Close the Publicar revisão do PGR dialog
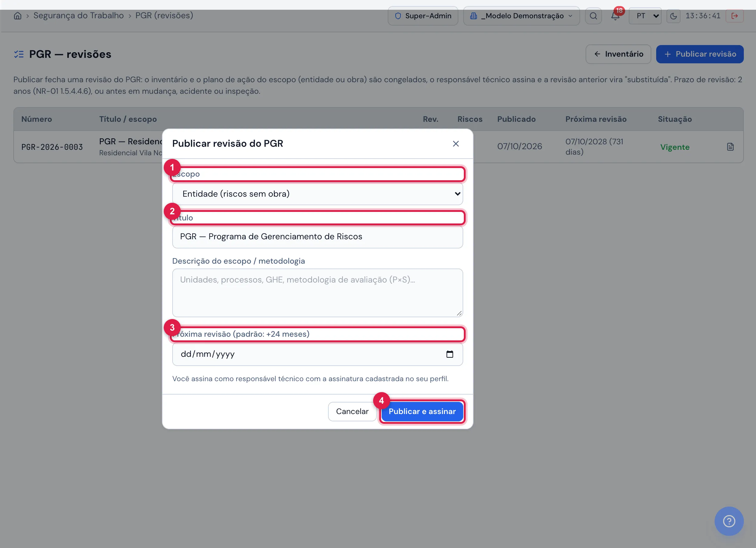This screenshot has height=548, width=756. pyautogui.click(x=456, y=144)
